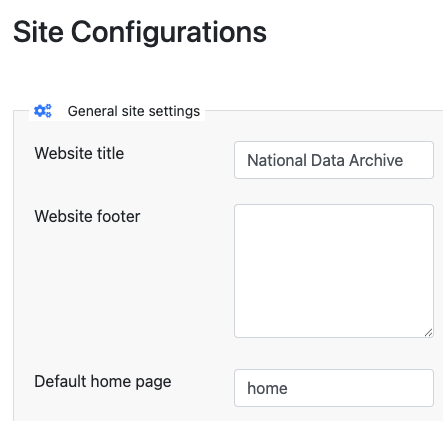
Task: Click the word page in Default home page label
Action: 153,382
